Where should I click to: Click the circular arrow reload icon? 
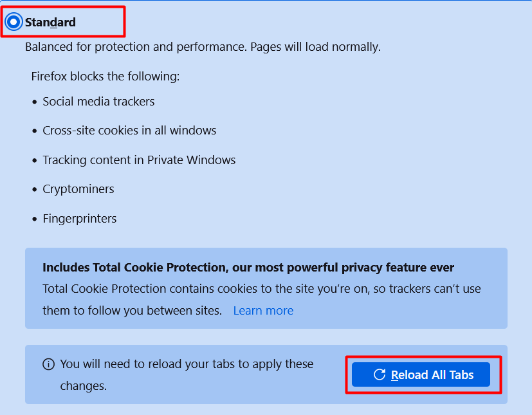(x=380, y=374)
